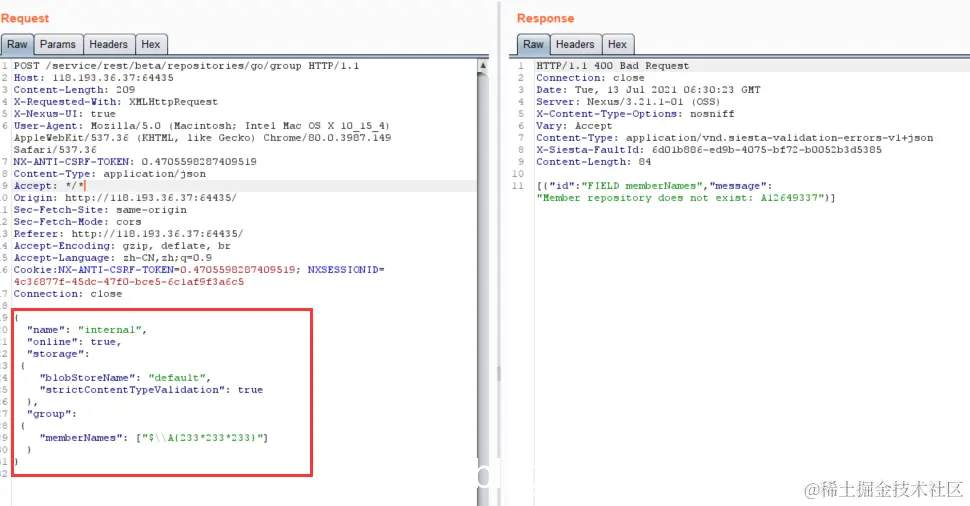Viewport: 970px width, 506px height.
Task: Click the Server: Nexus/3.21.1-01 line
Action: (628, 102)
